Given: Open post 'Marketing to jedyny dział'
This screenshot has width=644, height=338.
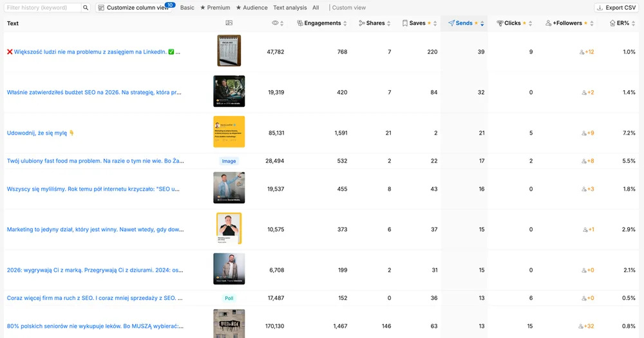Looking at the screenshot, I should coord(95,230).
